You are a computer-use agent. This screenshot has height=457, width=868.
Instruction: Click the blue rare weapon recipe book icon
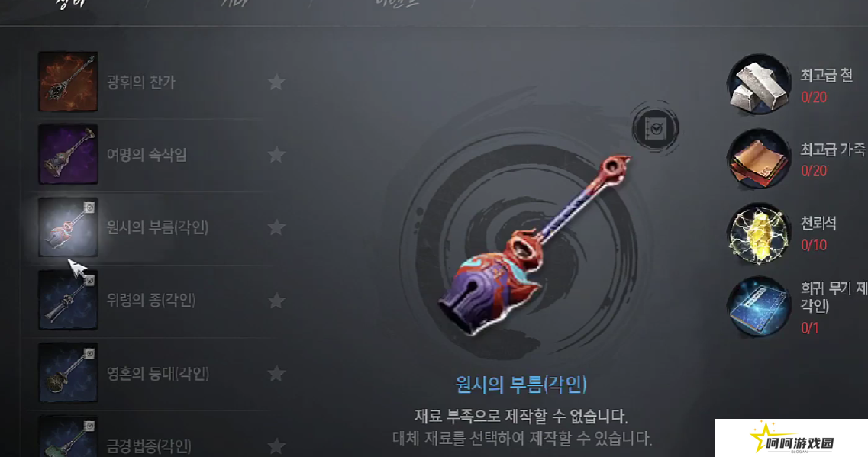759,307
